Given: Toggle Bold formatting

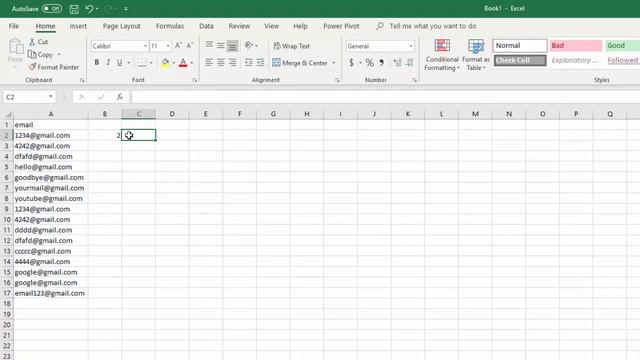Looking at the screenshot, I should (97, 63).
